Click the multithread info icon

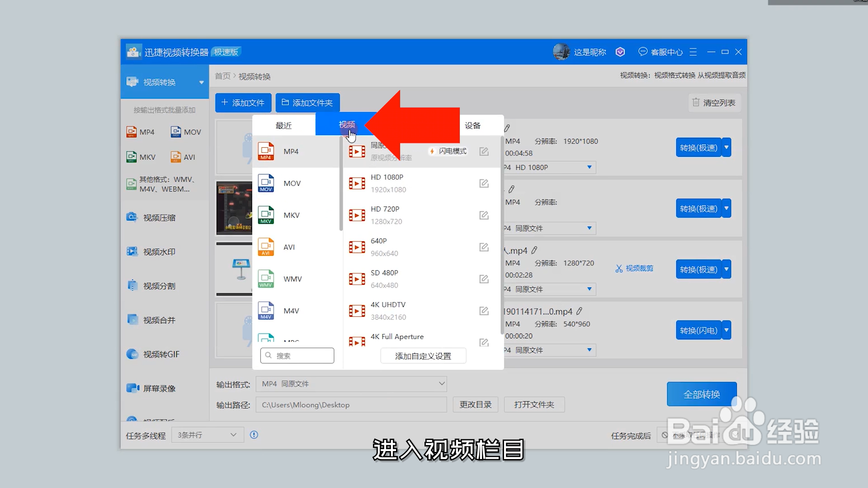(x=254, y=435)
